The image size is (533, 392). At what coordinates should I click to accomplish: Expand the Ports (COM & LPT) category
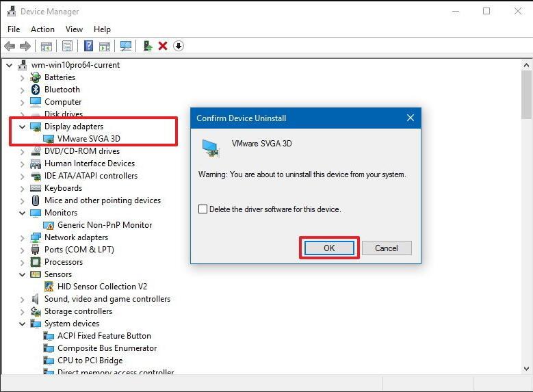pos(22,250)
